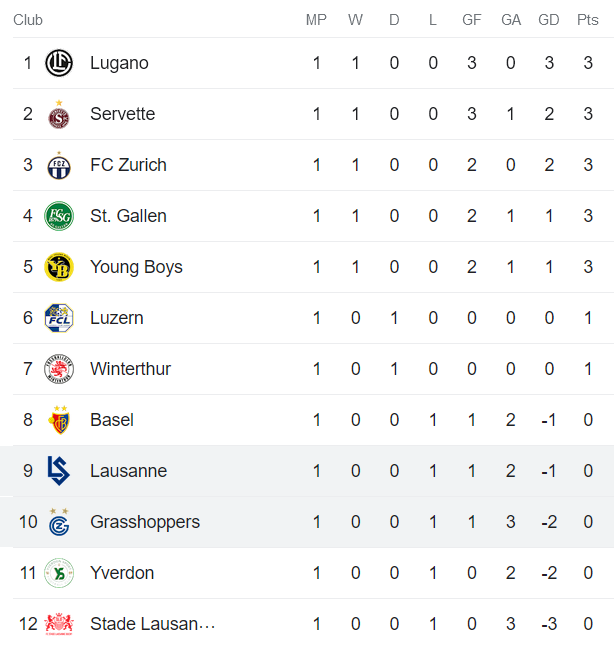The image size is (614, 656).
Task: Select the Winterthur club crest
Action: tap(59, 370)
